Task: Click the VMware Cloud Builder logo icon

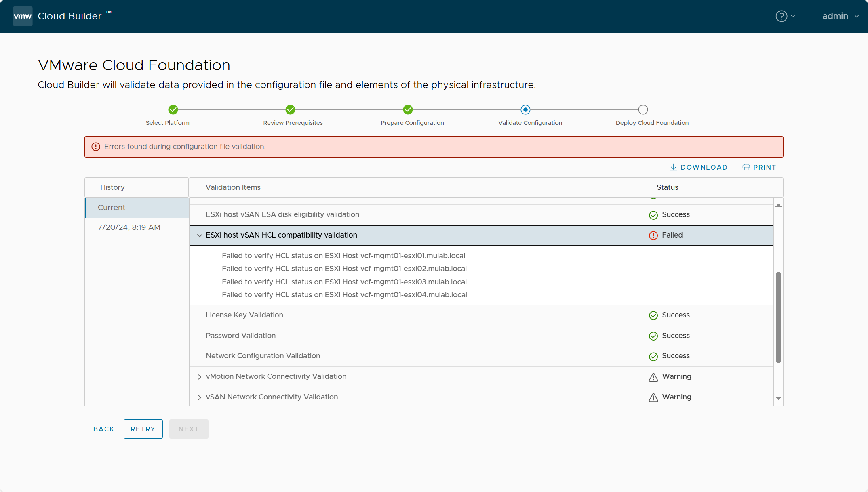Action: (x=21, y=16)
